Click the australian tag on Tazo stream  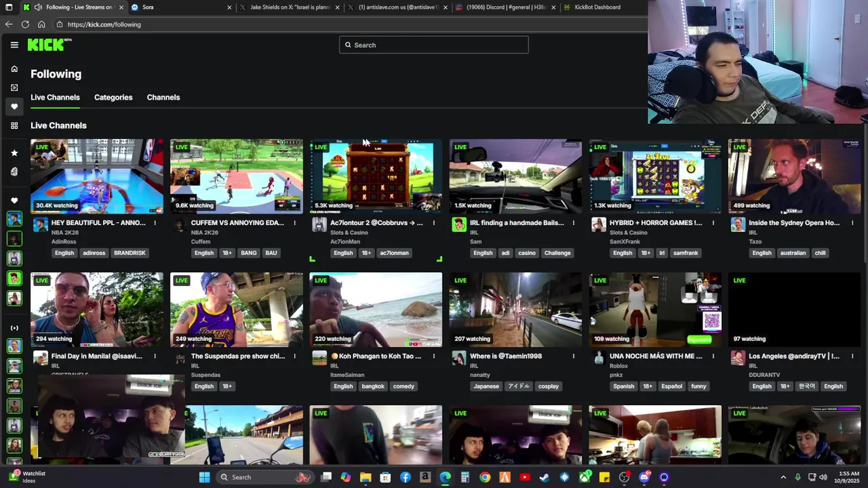pyautogui.click(x=793, y=253)
